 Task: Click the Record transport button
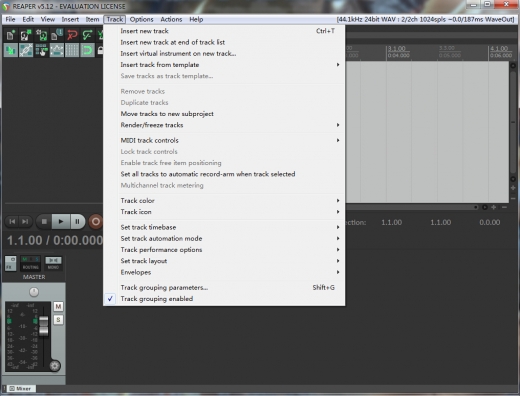96,222
